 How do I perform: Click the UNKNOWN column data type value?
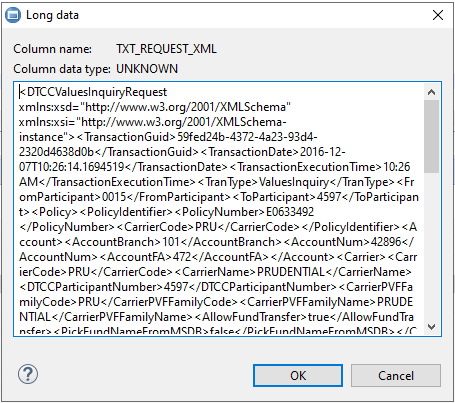[147, 69]
